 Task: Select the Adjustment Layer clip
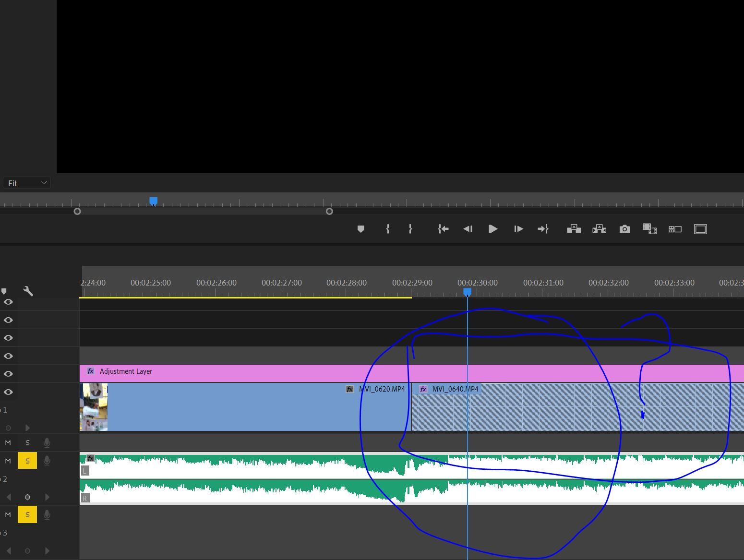(411, 373)
